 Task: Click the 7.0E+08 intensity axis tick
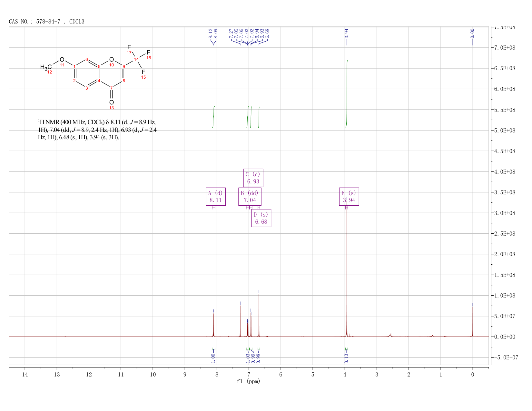click(505, 48)
